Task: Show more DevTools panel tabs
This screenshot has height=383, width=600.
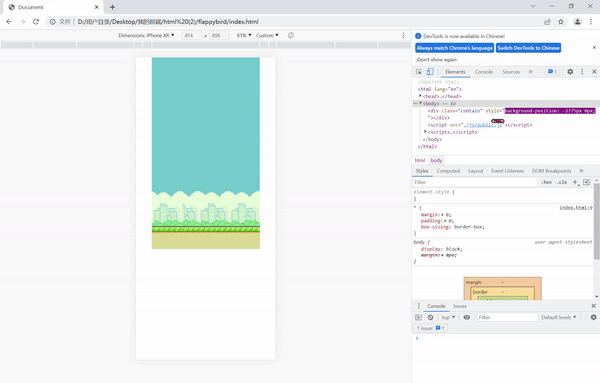Action: pos(530,72)
